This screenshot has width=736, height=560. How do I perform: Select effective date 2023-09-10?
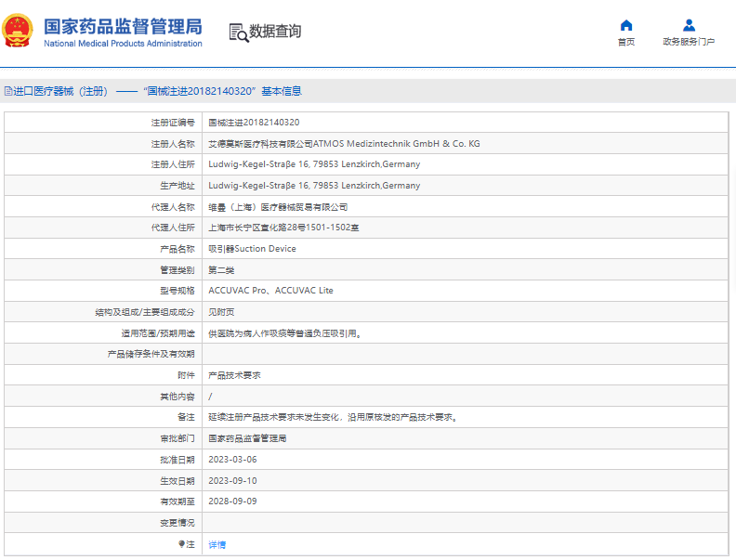click(232, 481)
